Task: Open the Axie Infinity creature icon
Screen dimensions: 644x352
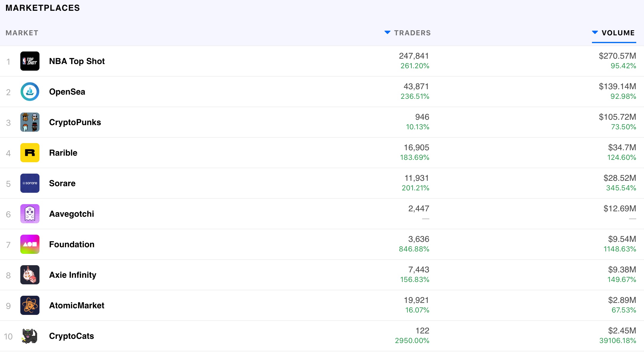Action: point(30,275)
